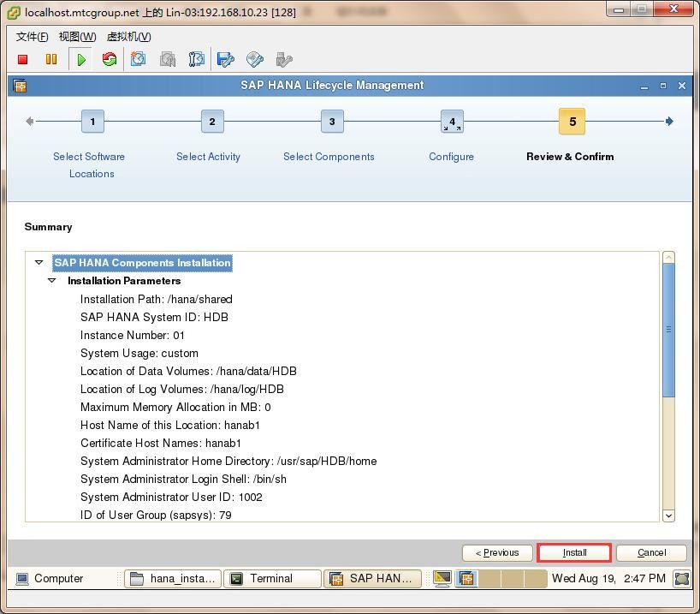Open the 虚拟机(V) menu
Image resolution: width=700 pixels, height=614 pixels.
click(x=128, y=37)
